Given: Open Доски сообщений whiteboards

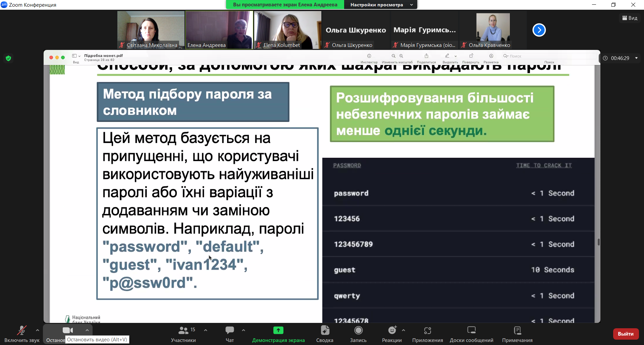Looking at the screenshot, I should [472, 334].
